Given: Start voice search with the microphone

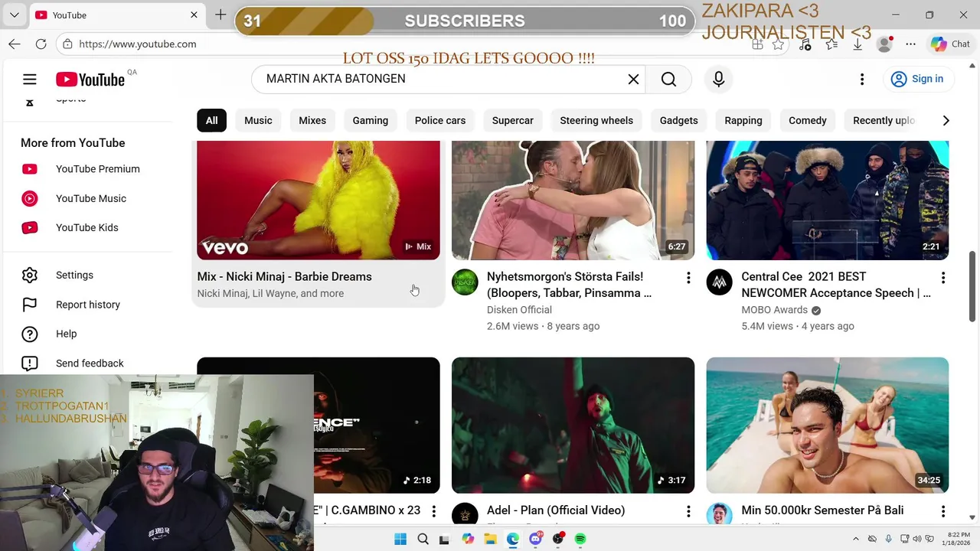Looking at the screenshot, I should (x=718, y=79).
